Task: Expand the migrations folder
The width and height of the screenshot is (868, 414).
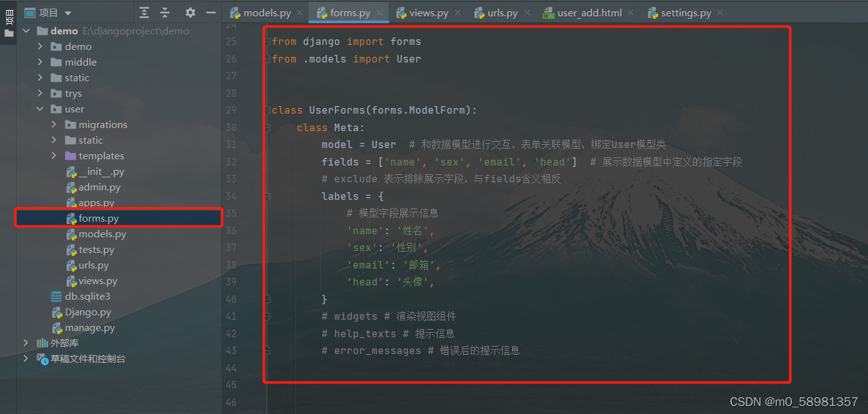Action: coord(54,124)
